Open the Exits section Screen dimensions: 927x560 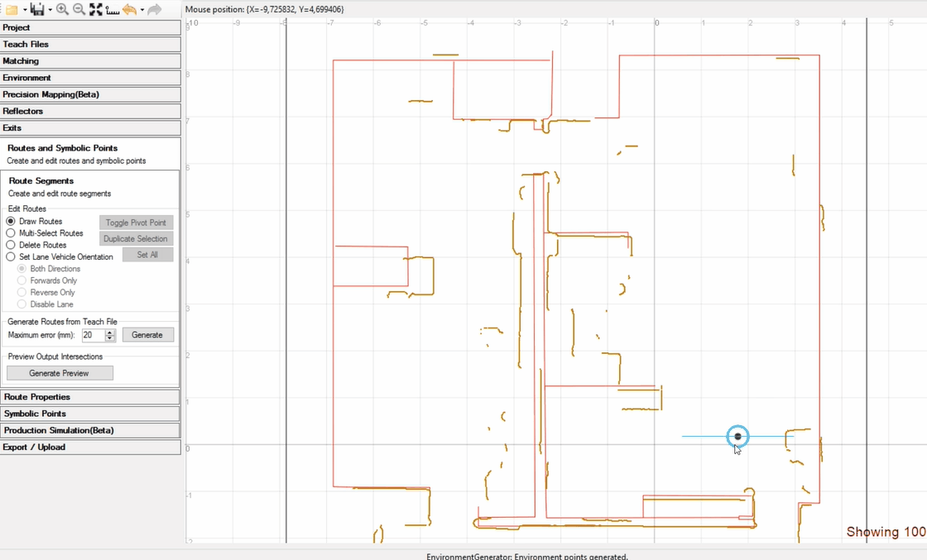click(x=90, y=127)
